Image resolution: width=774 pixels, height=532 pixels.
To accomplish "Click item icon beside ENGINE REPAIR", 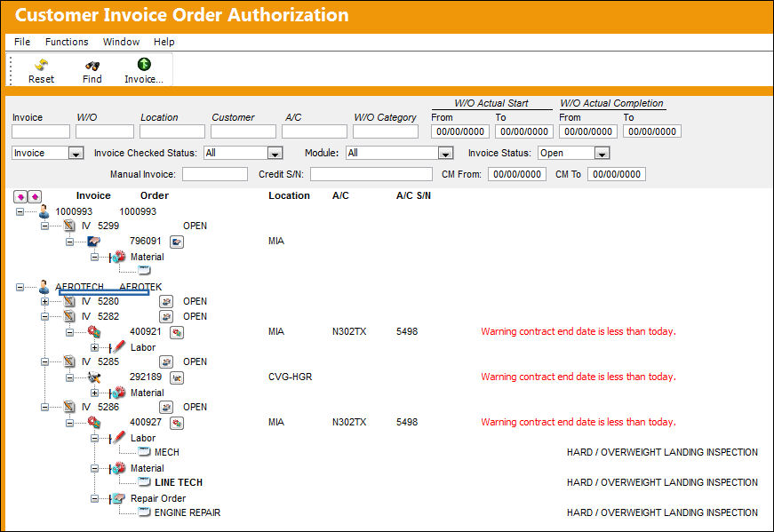I will click(144, 512).
